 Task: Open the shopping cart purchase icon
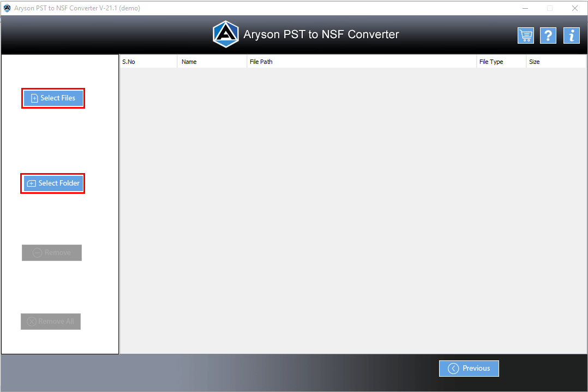pos(526,35)
